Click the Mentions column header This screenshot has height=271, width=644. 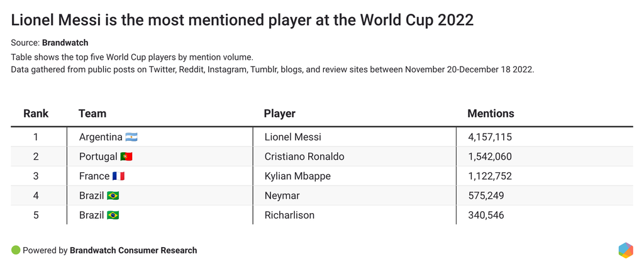(x=491, y=114)
